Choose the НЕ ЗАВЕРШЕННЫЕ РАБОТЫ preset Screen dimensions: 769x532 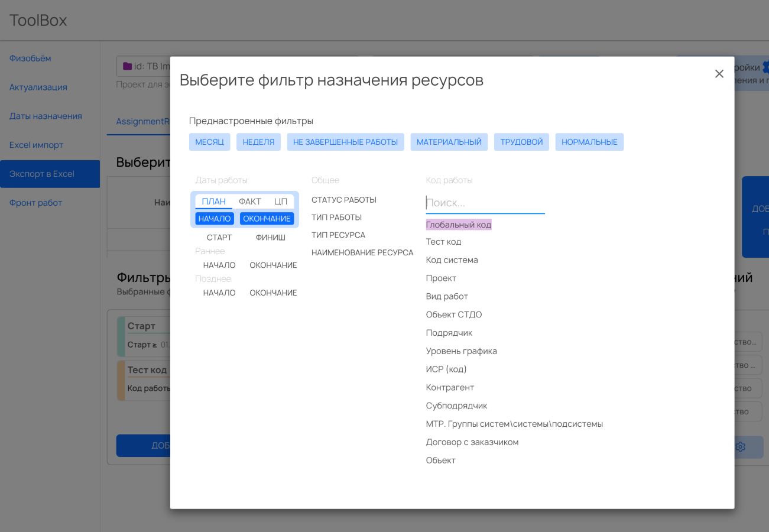pos(346,142)
